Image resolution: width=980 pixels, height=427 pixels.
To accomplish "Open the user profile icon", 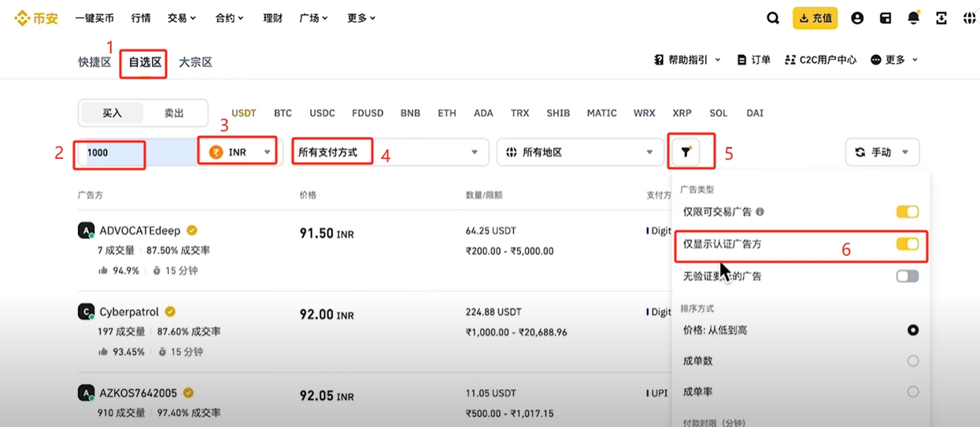I will (x=857, y=18).
